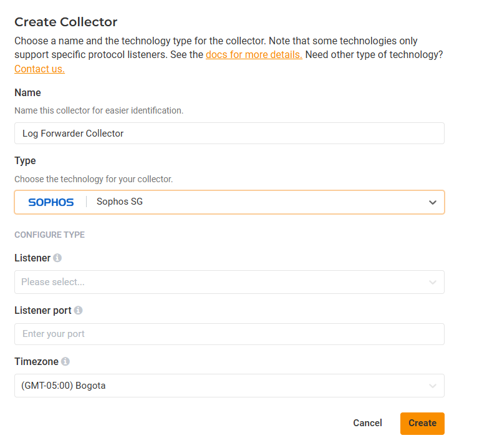This screenshot has width=492, height=448.
Task: Expand the Listener dropdown chevron arrow
Action: click(433, 282)
